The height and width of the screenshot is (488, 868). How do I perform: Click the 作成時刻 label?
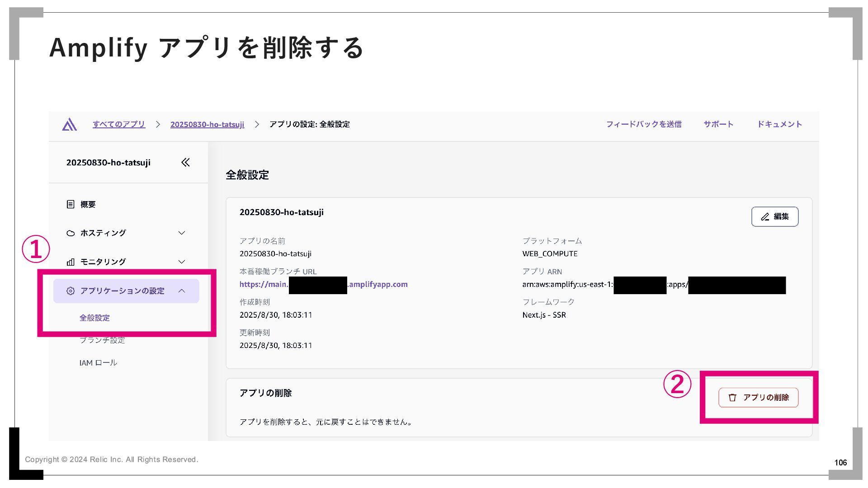point(255,302)
